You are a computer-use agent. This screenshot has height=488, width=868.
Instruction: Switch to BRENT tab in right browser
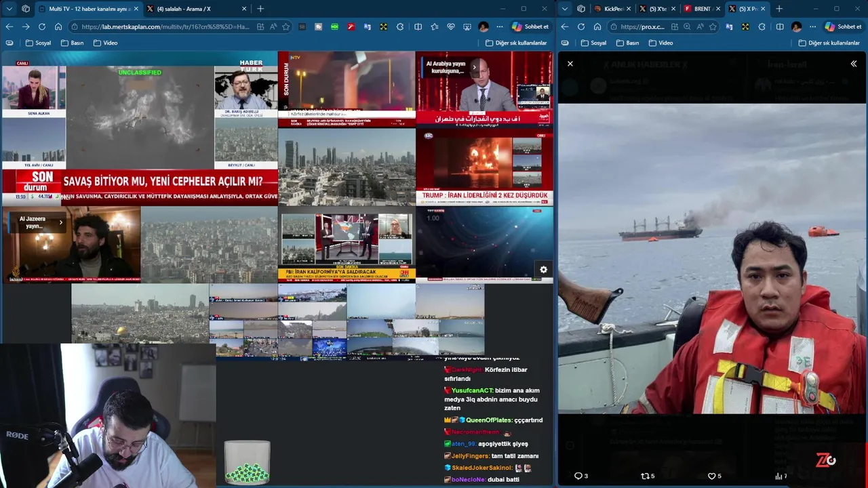pos(702,9)
